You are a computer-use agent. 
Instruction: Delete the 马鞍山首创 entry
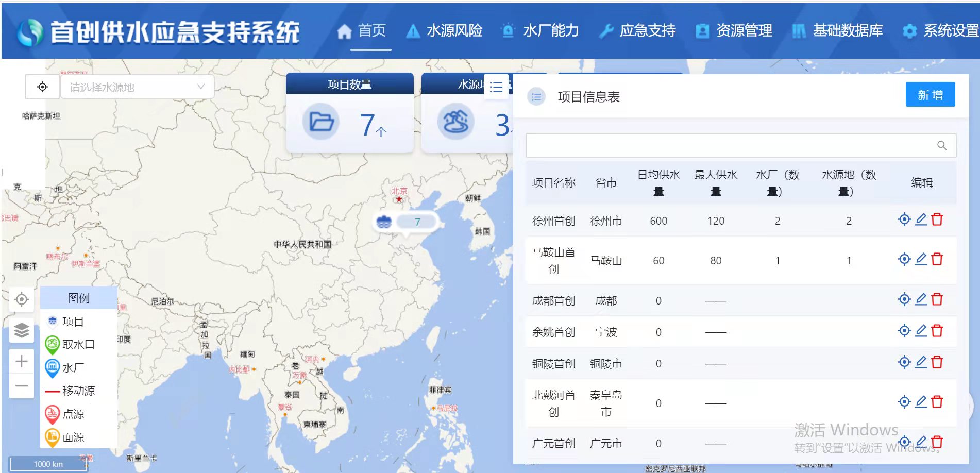tap(937, 259)
